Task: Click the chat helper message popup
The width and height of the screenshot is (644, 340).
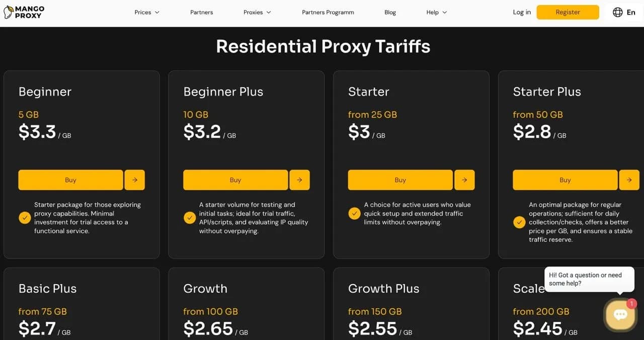Action: [x=589, y=279]
